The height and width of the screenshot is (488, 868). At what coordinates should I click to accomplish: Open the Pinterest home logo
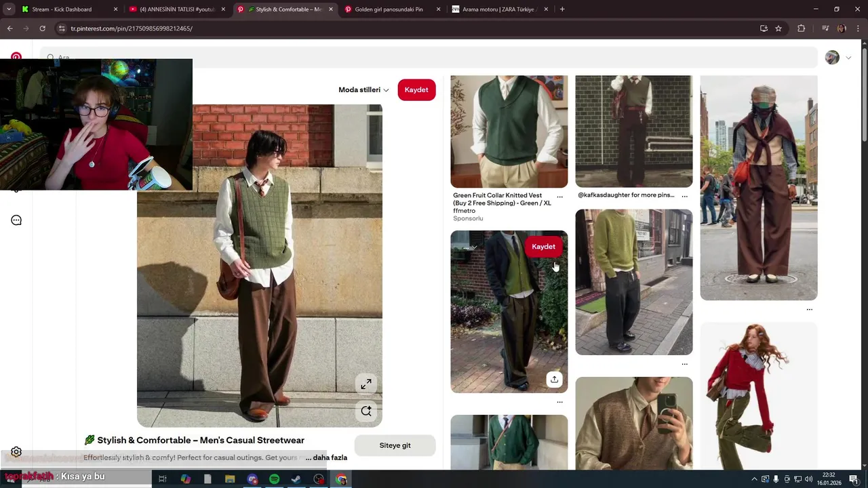tap(16, 56)
